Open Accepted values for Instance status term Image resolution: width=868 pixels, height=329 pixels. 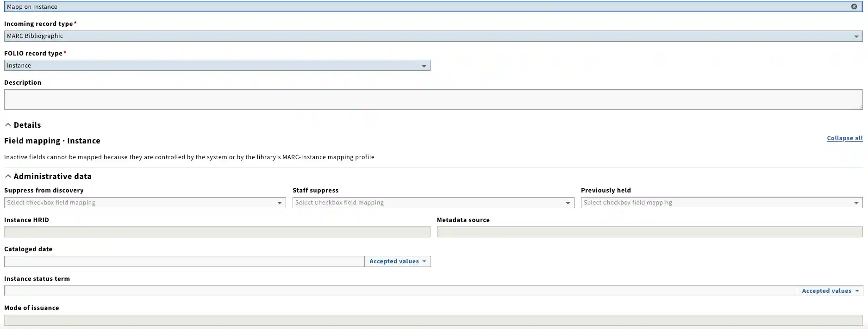click(x=830, y=291)
